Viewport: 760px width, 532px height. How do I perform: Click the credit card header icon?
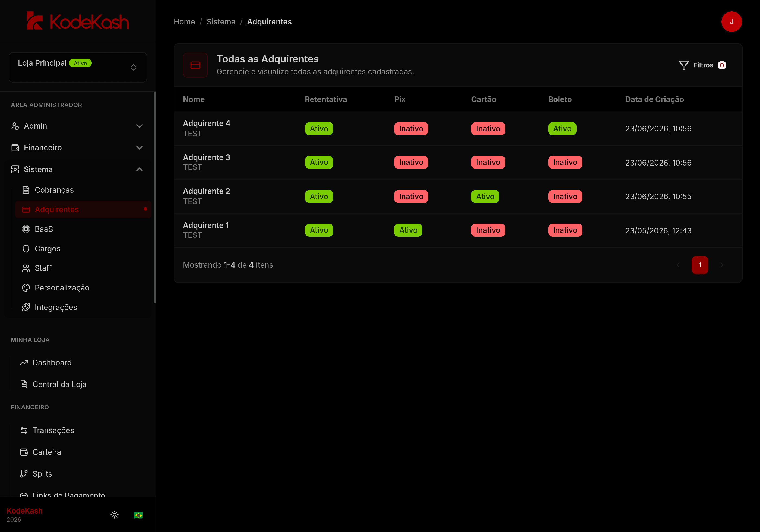tap(195, 65)
